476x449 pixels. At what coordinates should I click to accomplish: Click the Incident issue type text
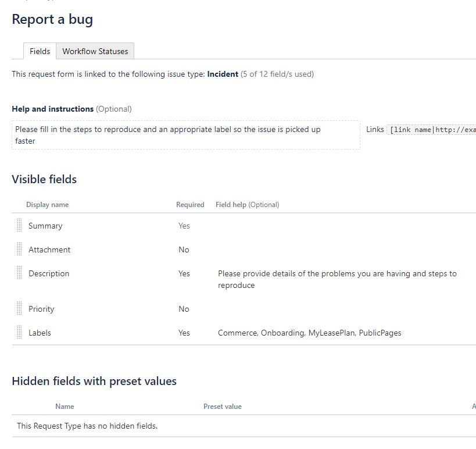[x=223, y=74]
